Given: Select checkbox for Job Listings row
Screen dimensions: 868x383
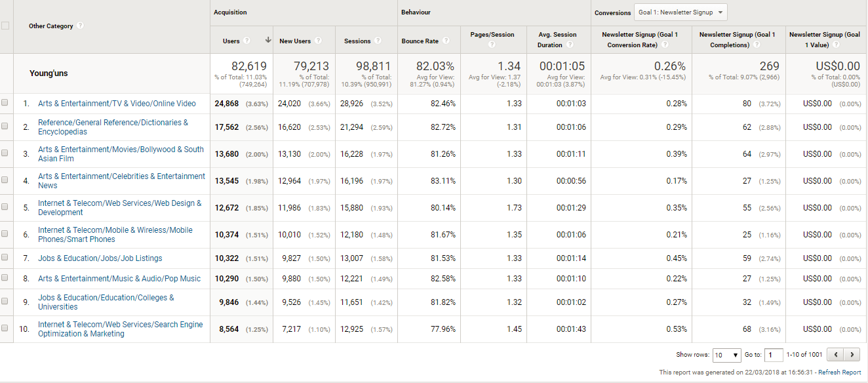Looking at the screenshot, I should (5, 258).
